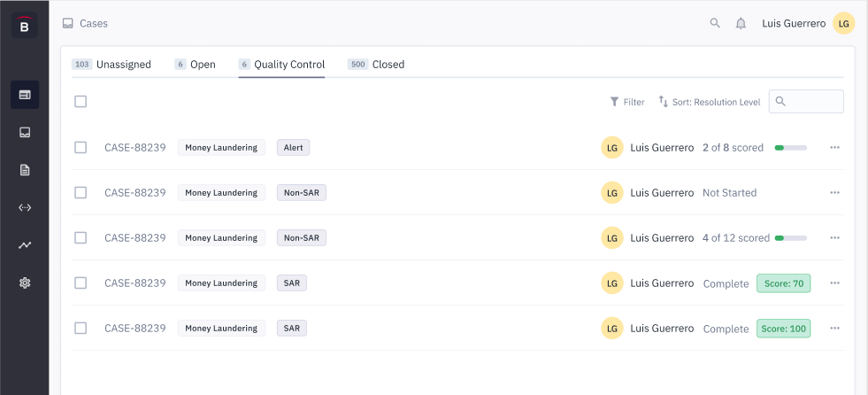Open settings gear in sidebar

coord(25,283)
